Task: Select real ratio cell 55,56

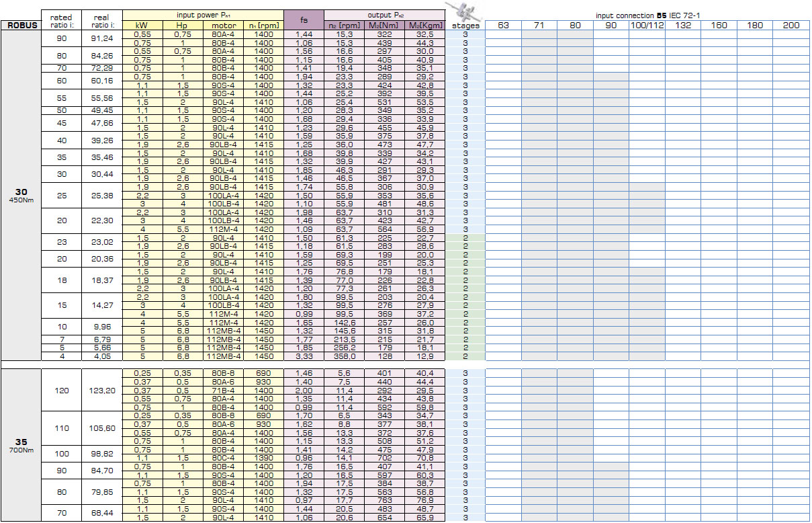Action: (x=101, y=97)
